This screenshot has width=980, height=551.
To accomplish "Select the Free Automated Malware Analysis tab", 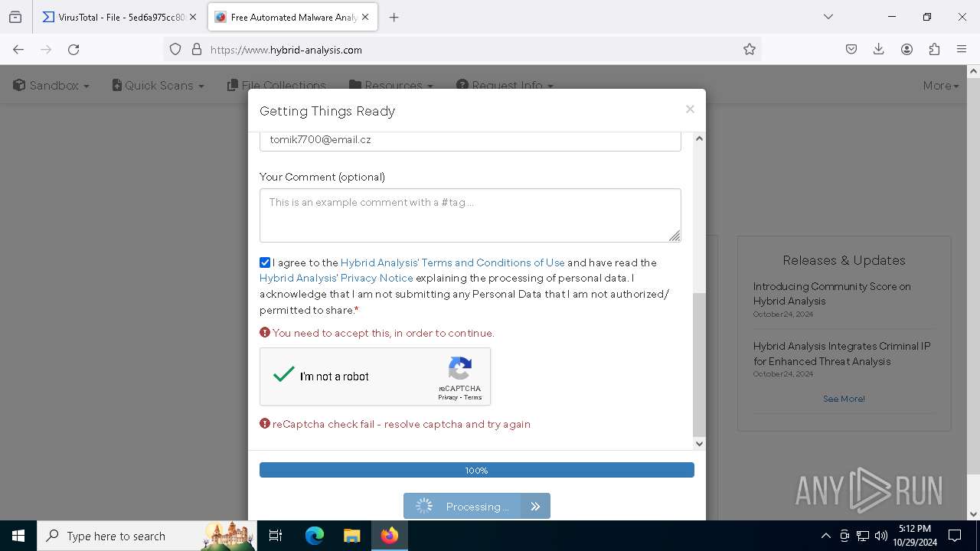I will (x=292, y=17).
